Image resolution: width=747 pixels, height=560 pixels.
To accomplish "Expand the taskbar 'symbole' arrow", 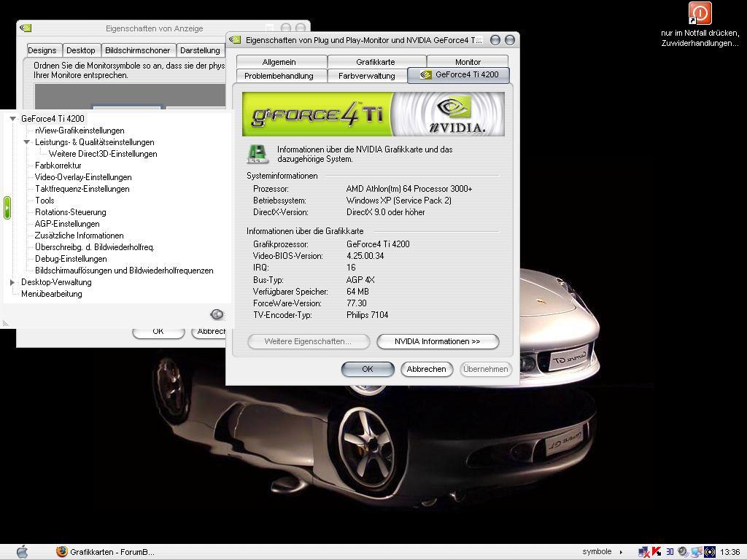I will click(x=621, y=553).
